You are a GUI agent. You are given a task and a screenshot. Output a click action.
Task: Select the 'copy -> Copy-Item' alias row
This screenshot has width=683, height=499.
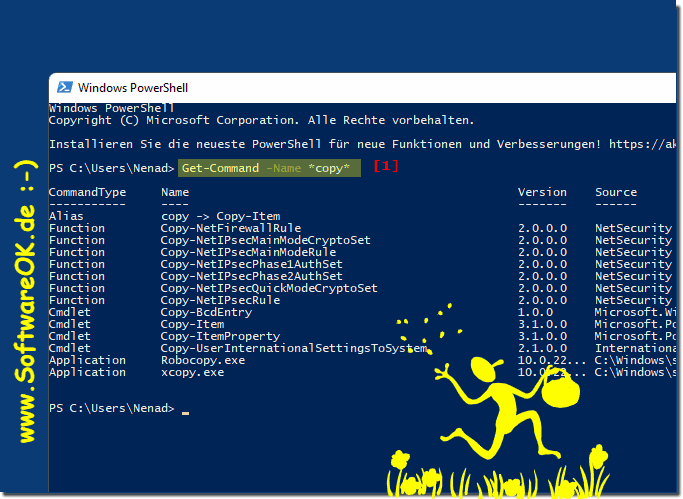[220, 216]
